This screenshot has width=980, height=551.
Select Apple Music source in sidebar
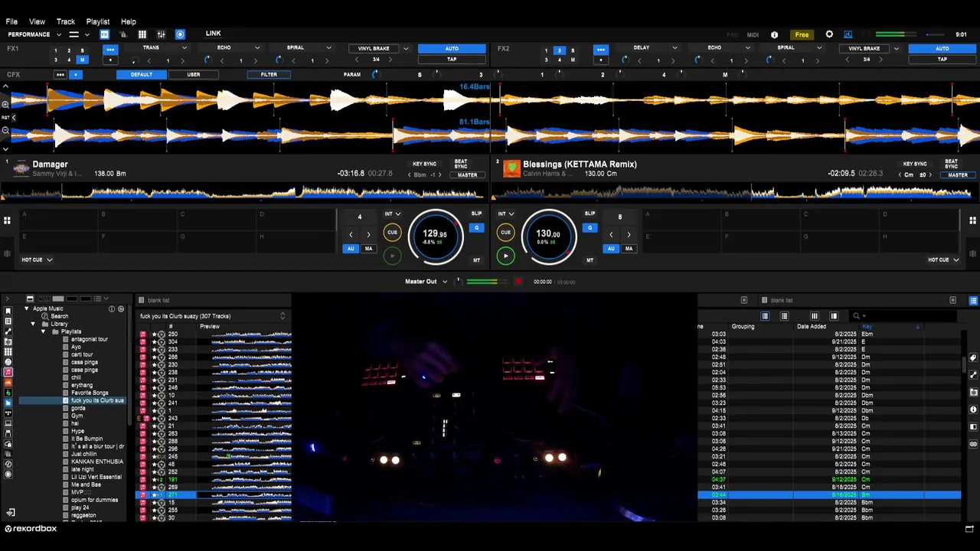coord(8,372)
